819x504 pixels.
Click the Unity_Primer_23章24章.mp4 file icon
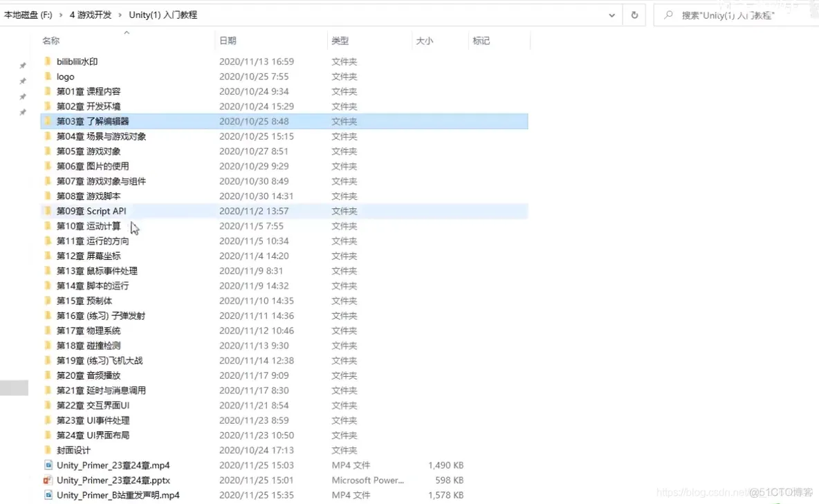point(48,465)
